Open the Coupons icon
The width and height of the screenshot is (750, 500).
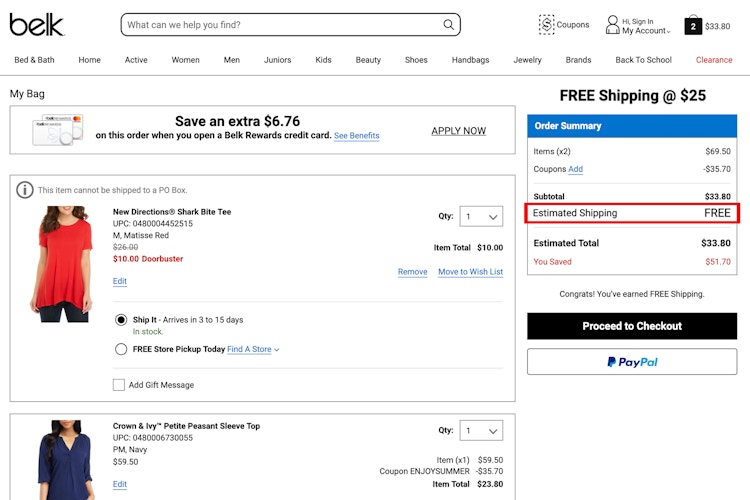(x=546, y=24)
